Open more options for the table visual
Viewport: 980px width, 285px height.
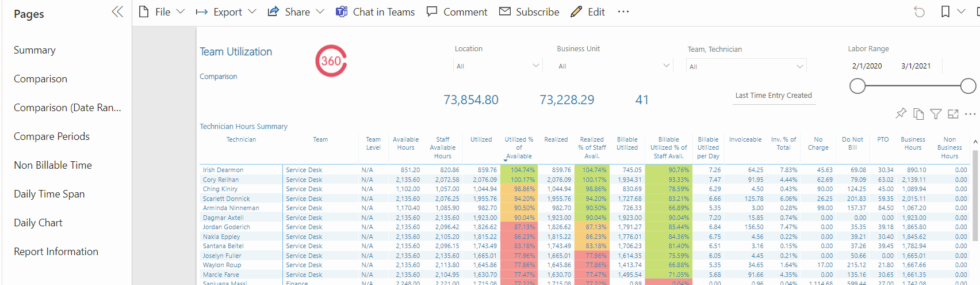pyautogui.click(x=970, y=114)
